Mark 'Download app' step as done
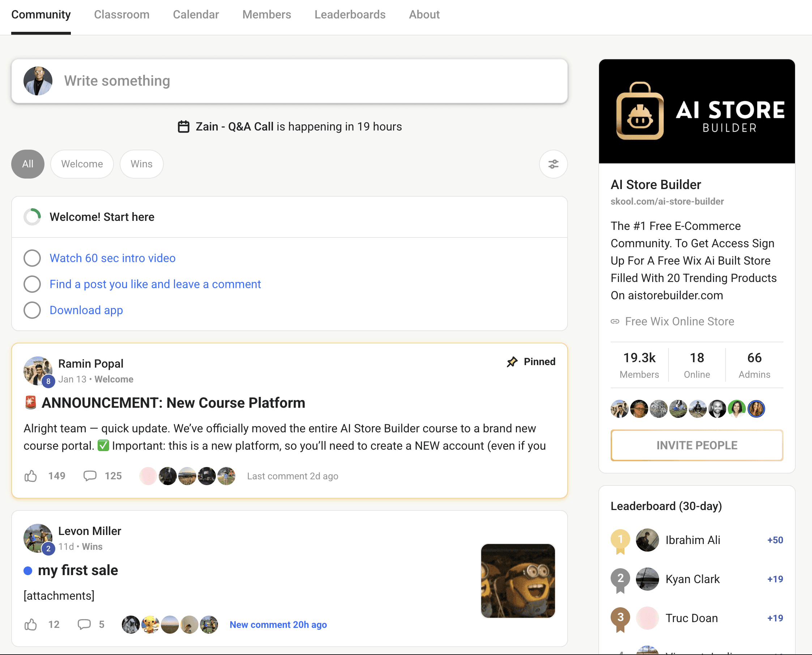812x655 pixels. (x=32, y=310)
